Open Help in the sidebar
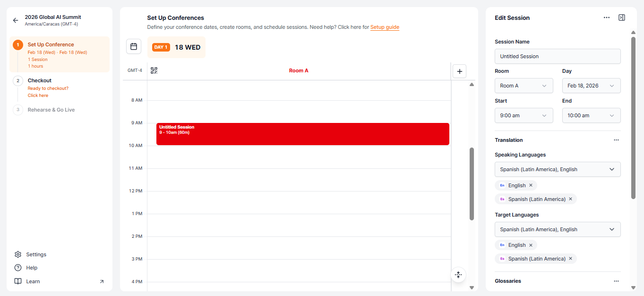 [32, 268]
